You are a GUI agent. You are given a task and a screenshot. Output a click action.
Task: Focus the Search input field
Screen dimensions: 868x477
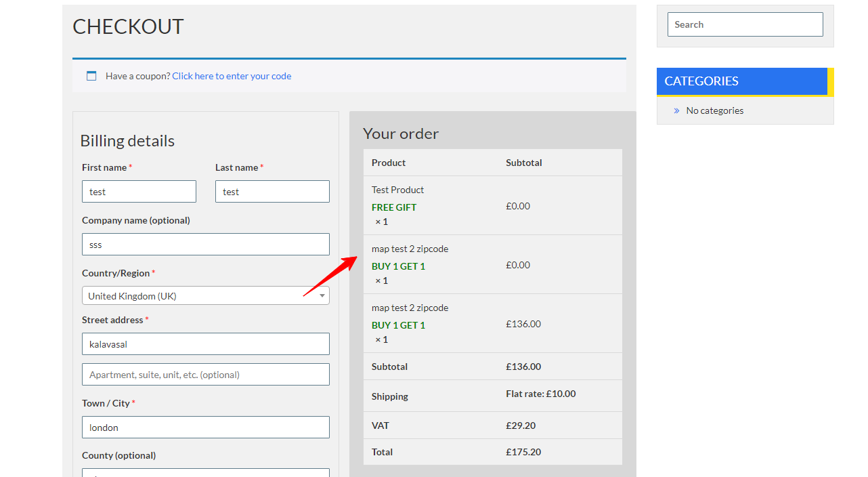(x=745, y=24)
